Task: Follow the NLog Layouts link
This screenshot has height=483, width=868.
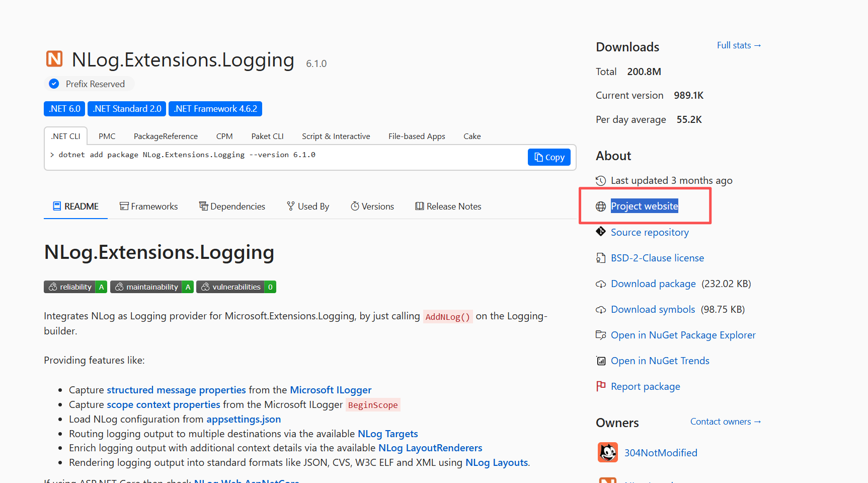Action: pos(497,462)
